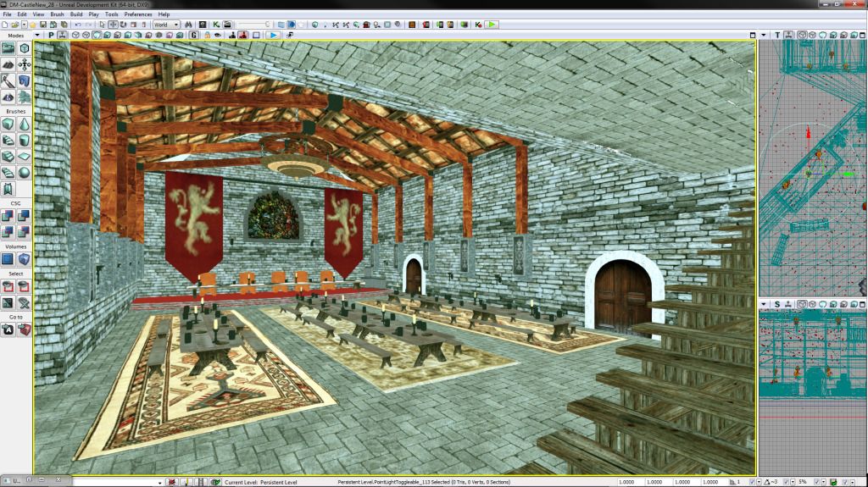Select Camera mode in Modes panel
The height and width of the screenshot is (487, 868).
[x=8, y=49]
